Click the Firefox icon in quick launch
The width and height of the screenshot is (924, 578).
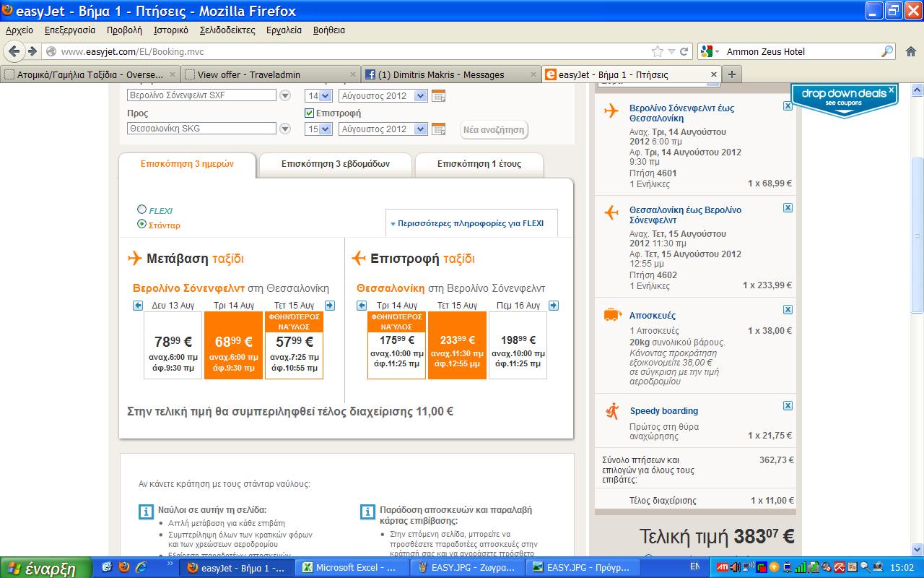click(x=123, y=567)
